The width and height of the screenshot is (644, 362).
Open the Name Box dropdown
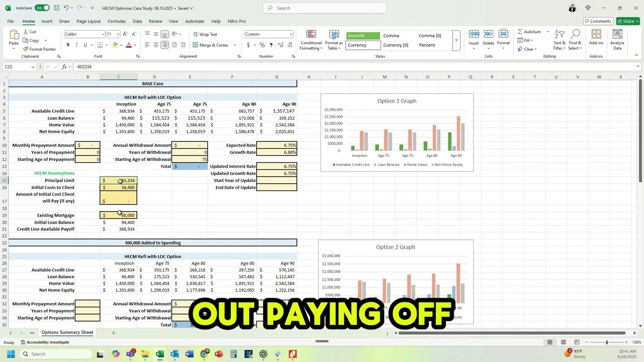click(33, 67)
